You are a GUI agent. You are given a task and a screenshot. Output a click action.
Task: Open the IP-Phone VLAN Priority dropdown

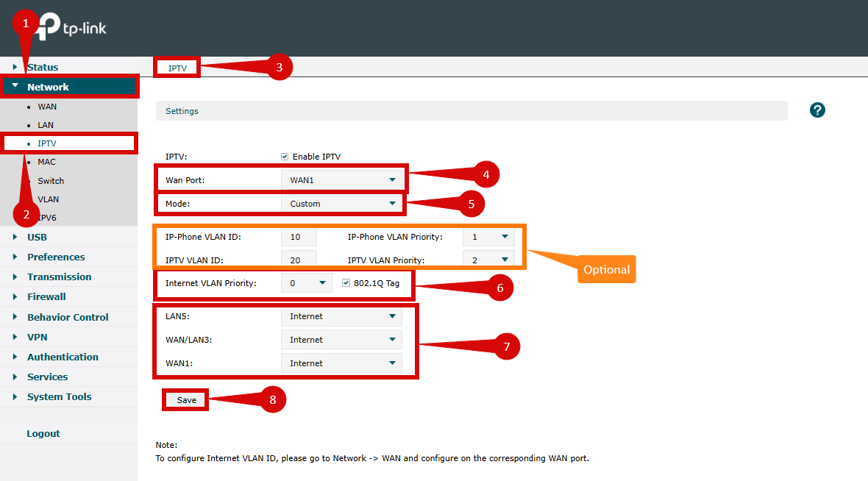point(488,237)
